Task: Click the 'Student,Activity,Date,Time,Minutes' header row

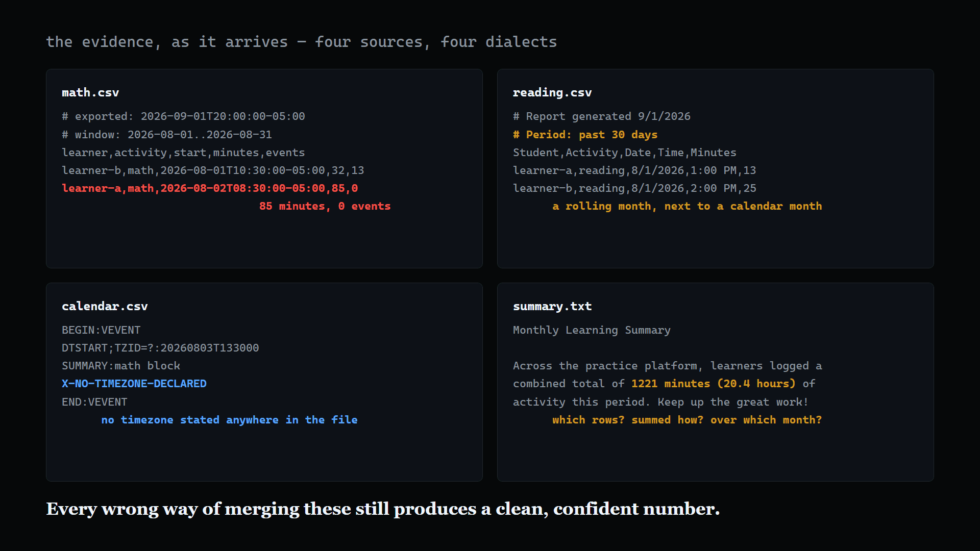Action: click(x=625, y=153)
